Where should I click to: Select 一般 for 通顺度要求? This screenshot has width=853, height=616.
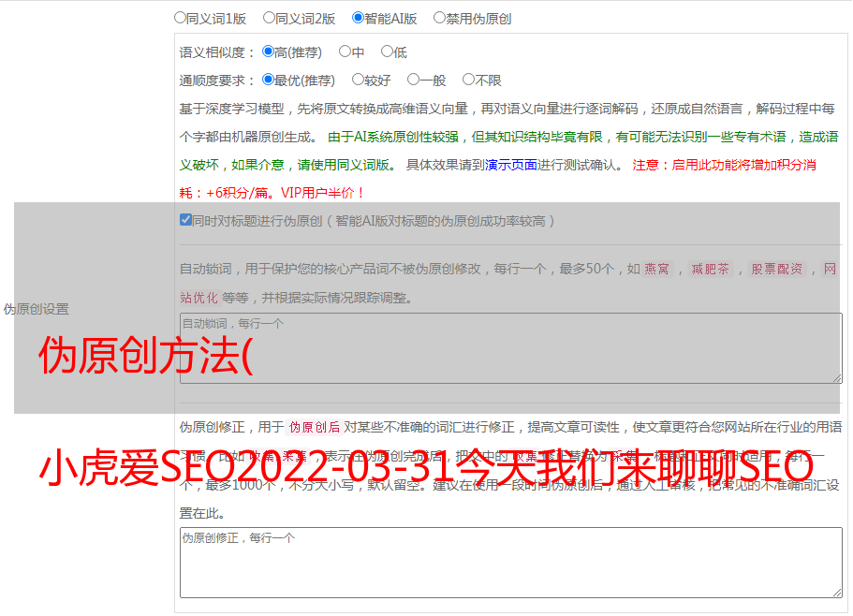tap(414, 80)
